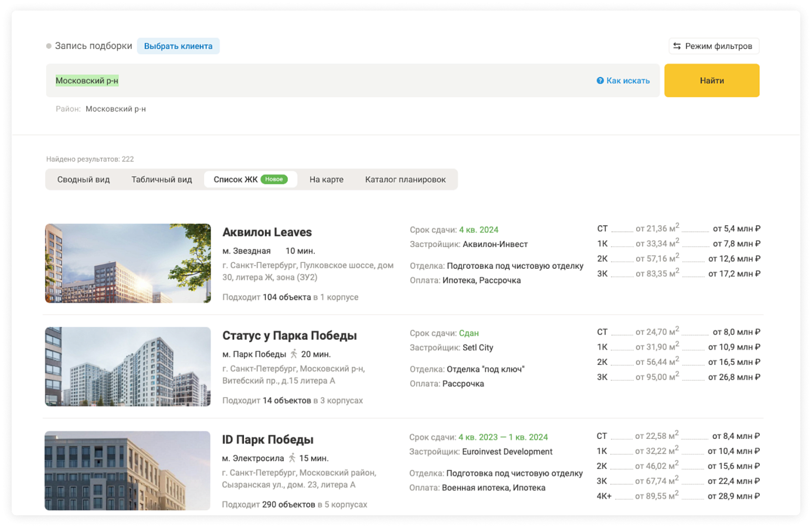The height and width of the screenshot is (528, 812).
Task: Click walking icon beside Электросила metro
Action: coord(292,458)
